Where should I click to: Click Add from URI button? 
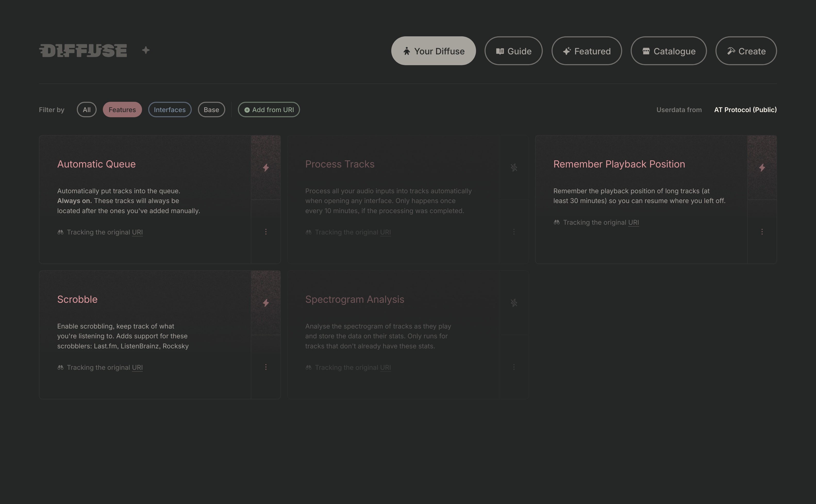269,110
